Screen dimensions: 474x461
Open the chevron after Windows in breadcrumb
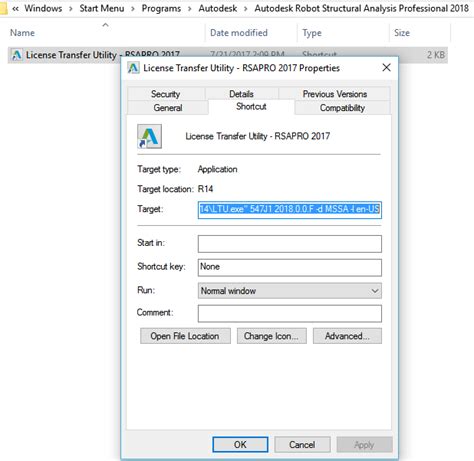tap(71, 9)
